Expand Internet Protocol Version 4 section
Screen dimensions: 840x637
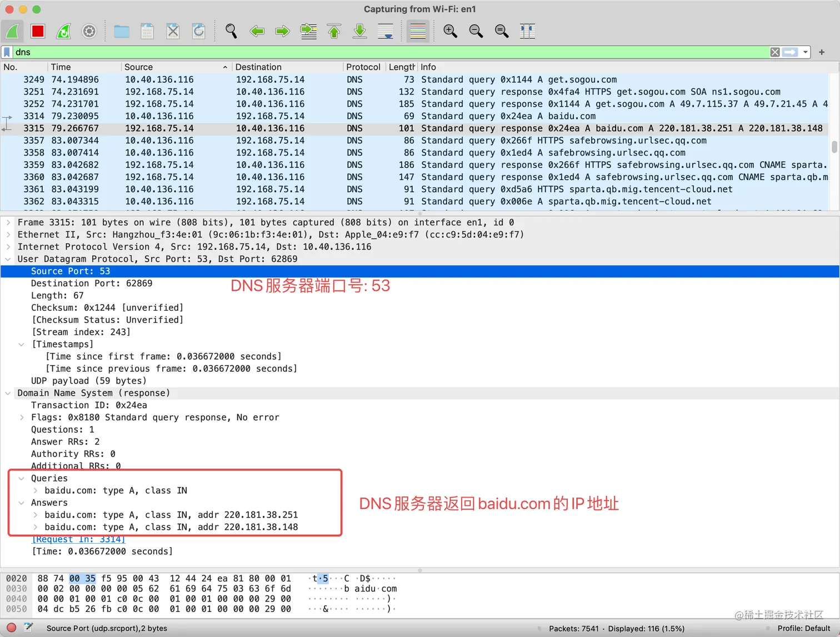click(8, 247)
